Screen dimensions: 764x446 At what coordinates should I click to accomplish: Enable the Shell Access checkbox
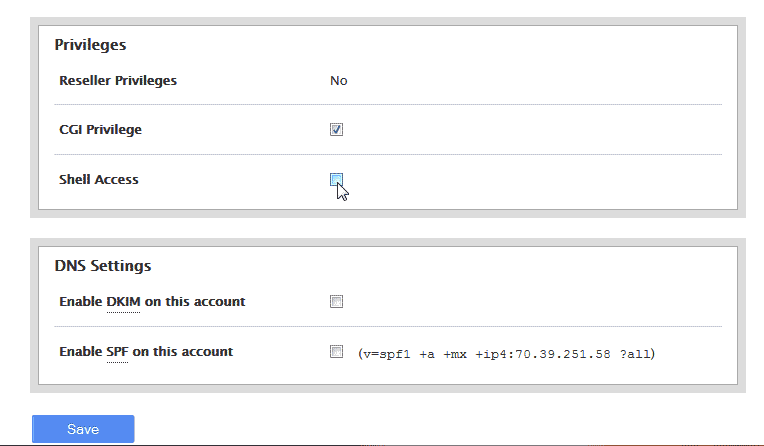337,180
